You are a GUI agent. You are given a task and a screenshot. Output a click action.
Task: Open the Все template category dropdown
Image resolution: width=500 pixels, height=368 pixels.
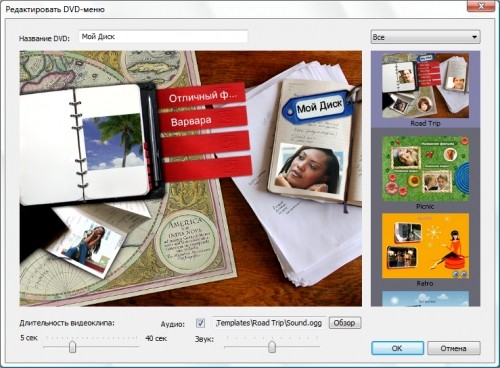click(425, 37)
